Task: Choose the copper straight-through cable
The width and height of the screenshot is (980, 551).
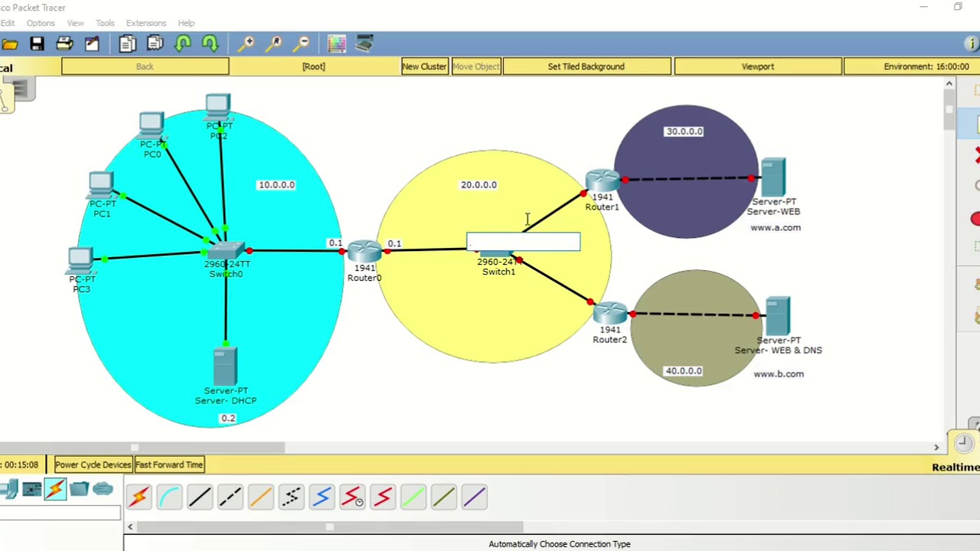Action: coord(199,498)
